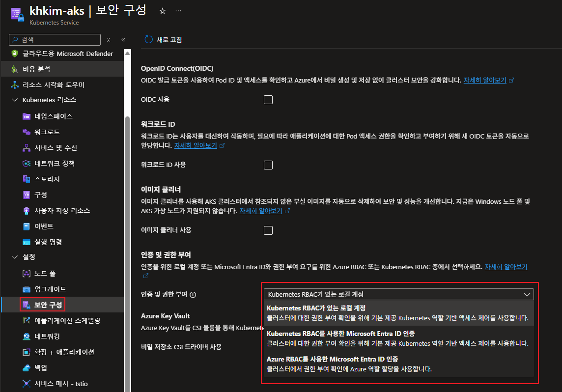Open 서비스 및 수신 sidebar label

56,148
